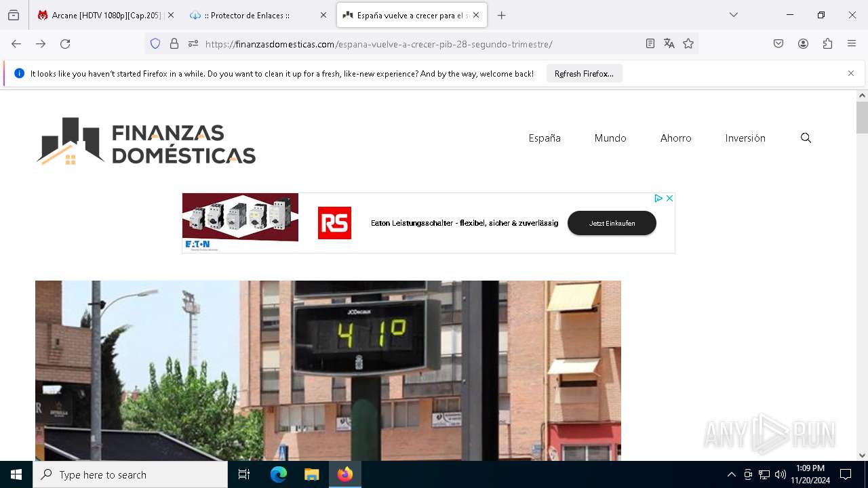Viewport: 868px width, 488px height.
Task: Open Firefox account icon
Action: click(x=803, y=43)
